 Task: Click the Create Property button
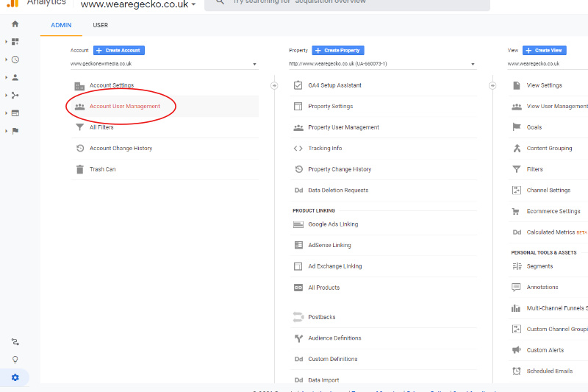click(x=338, y=50)
